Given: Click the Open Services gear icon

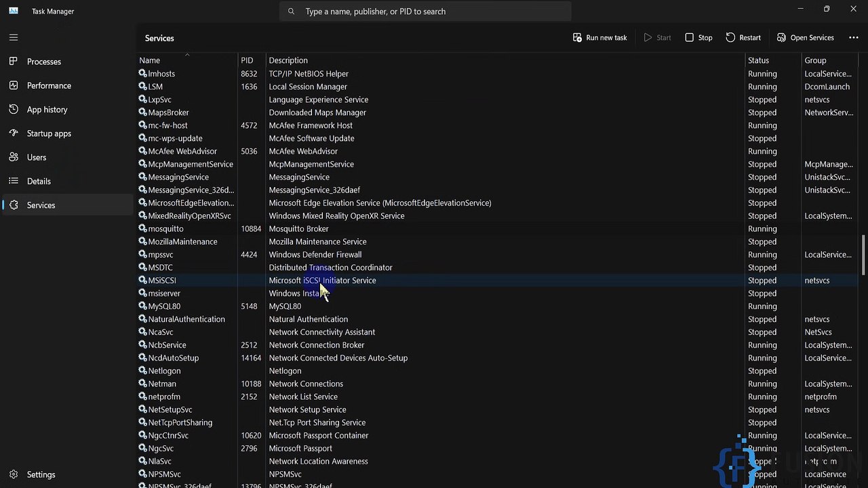Looking at the screenshot, I should click(x=781, y=37).
